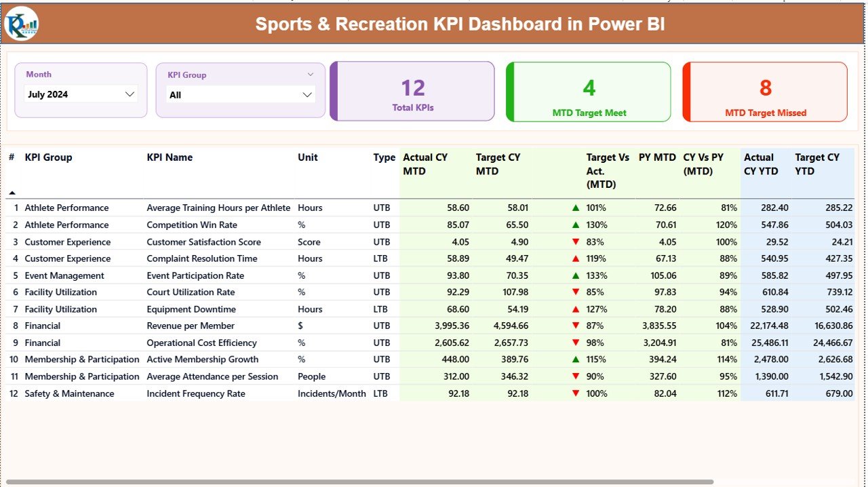Sort by the Target CY YTD column header

tap(818, 164)
